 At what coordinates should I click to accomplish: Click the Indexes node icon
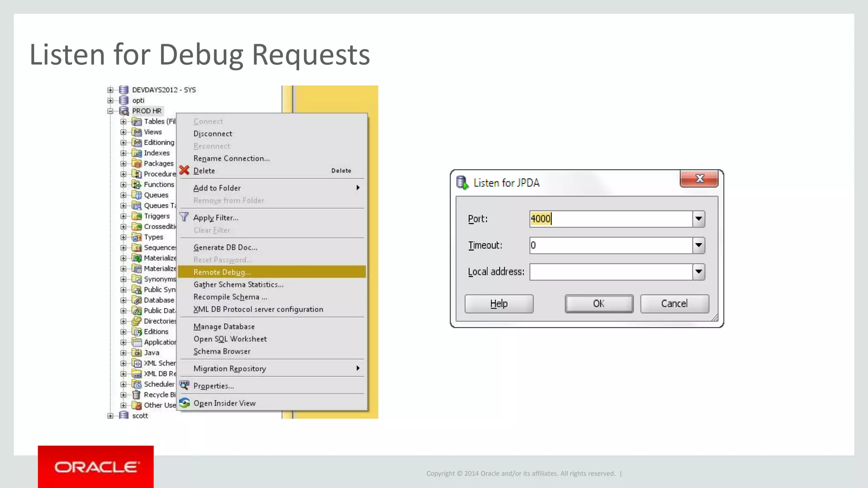point(136,153)
